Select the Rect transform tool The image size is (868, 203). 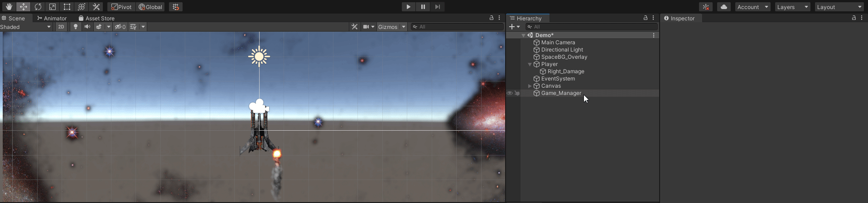[67, 7]
